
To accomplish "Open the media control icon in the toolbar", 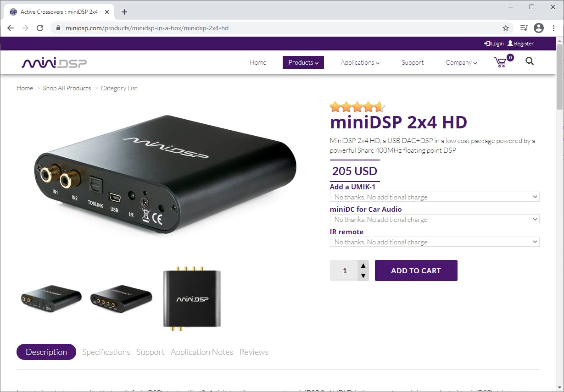I will click(525, 28).
